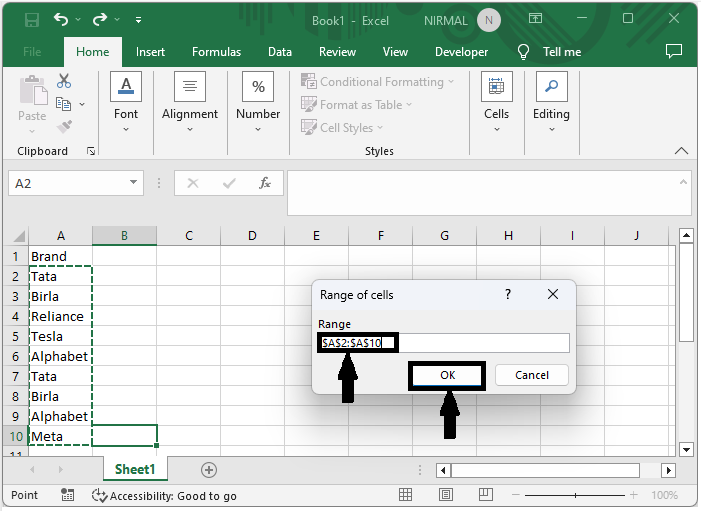Cut selection with the scissors icon
Viewport: 701px width, 511px height.
[x=64, y=81]
